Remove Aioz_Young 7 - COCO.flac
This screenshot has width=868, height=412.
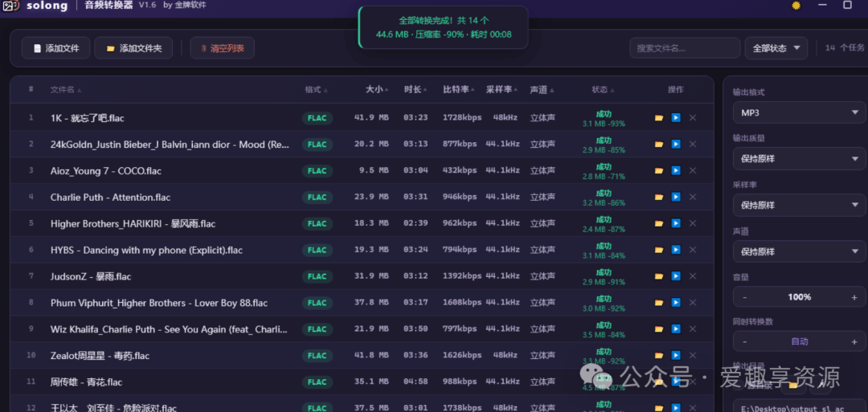click(x=693, y=170)
